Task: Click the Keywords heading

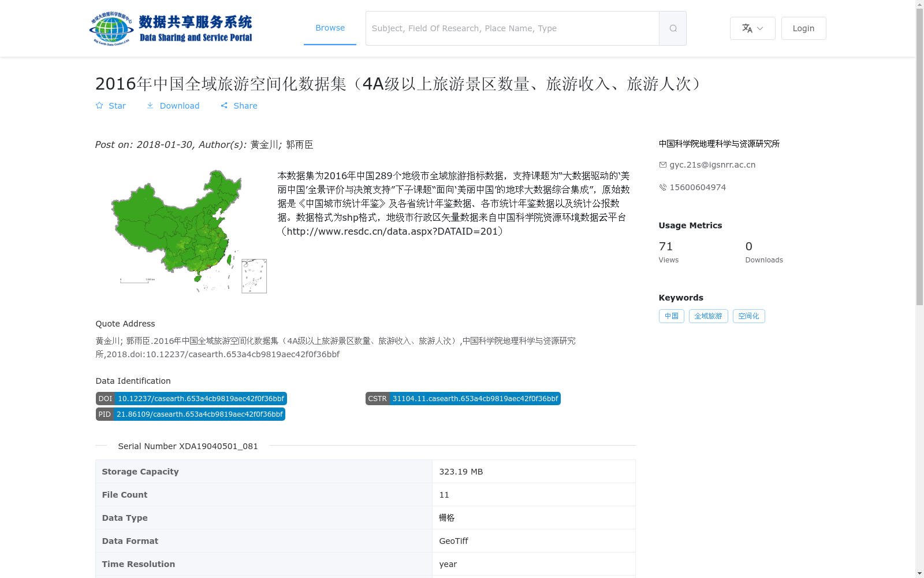Action: coord(681,298)
